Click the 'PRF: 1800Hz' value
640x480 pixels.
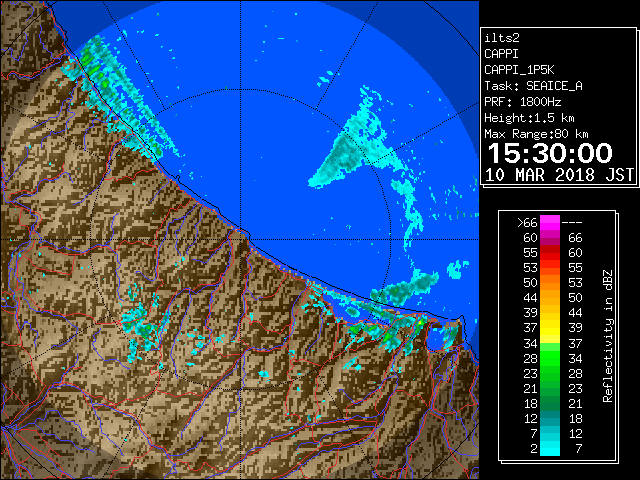click(523, 102)
